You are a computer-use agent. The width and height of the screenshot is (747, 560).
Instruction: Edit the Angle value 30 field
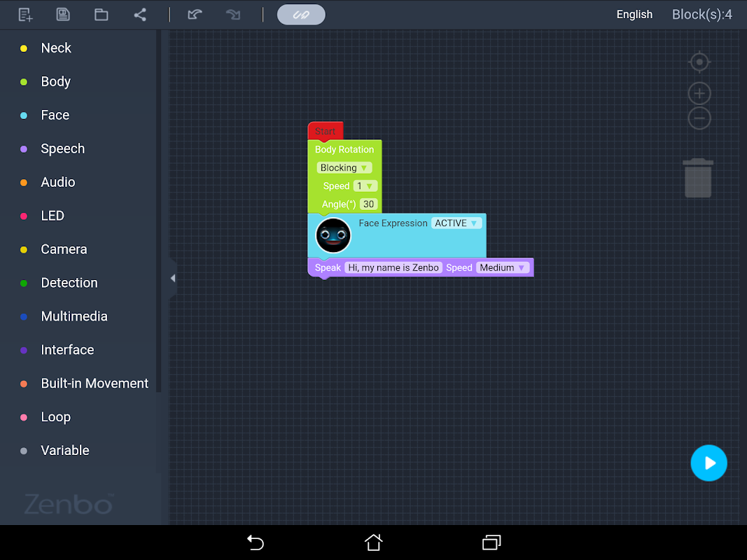368,204
